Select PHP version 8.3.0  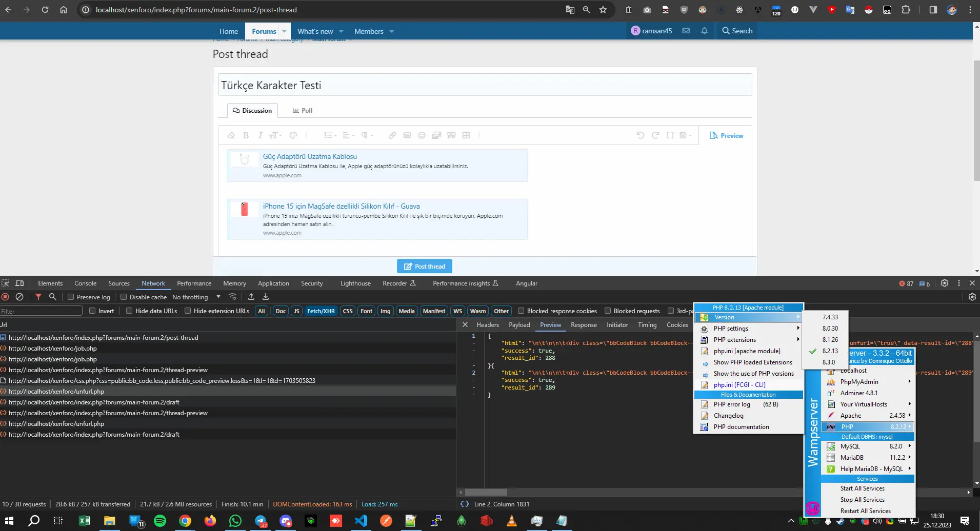(829, 362)
